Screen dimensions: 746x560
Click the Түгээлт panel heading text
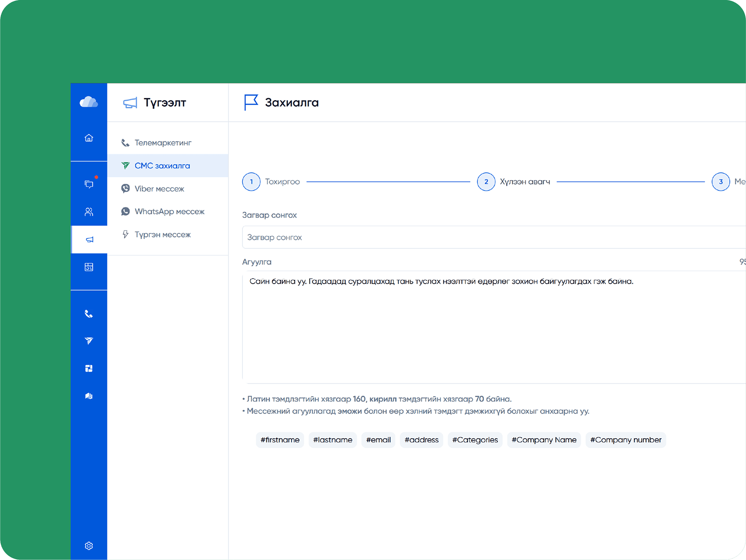point(165,103)
